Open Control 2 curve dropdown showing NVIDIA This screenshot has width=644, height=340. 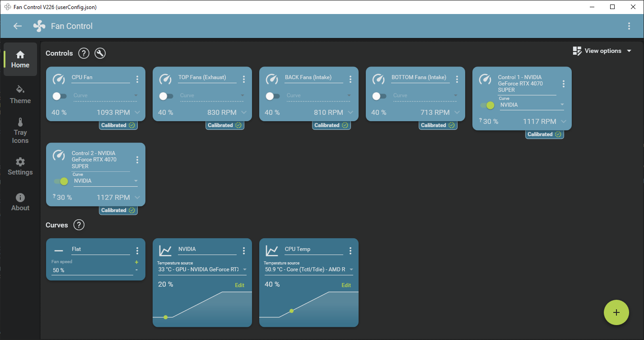[x=105, y=180]
